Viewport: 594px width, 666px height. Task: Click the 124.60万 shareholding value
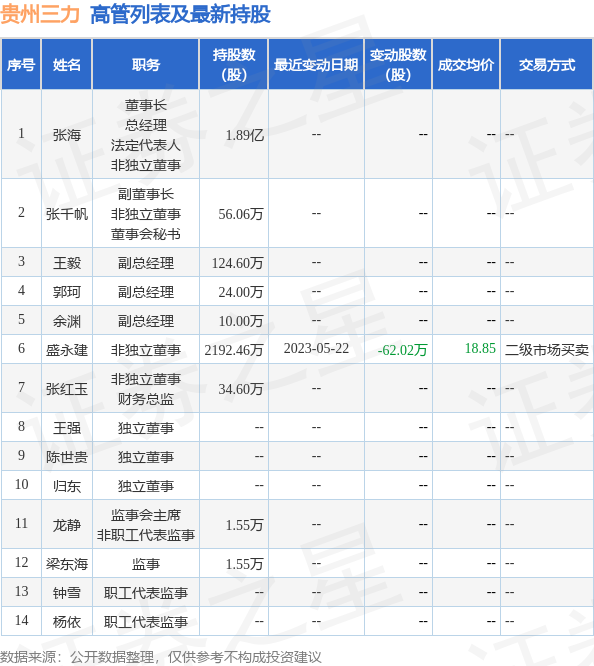[x=238, y=263]
